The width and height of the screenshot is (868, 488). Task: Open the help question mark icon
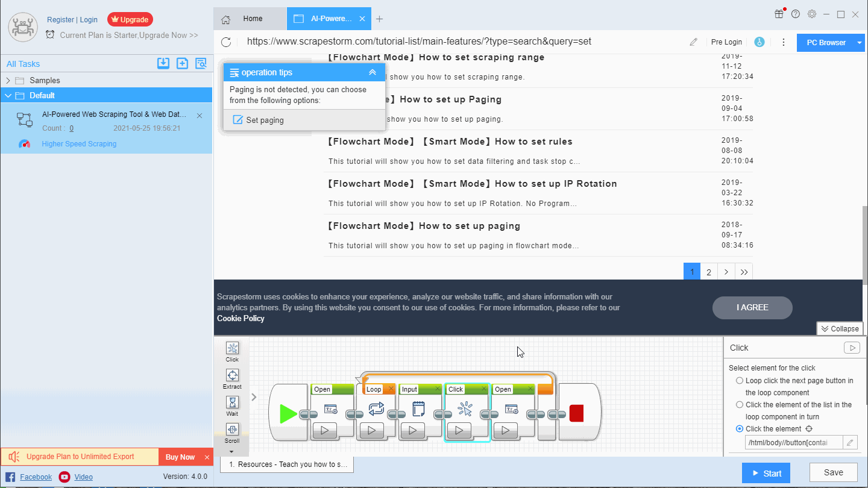pos(796,14)
